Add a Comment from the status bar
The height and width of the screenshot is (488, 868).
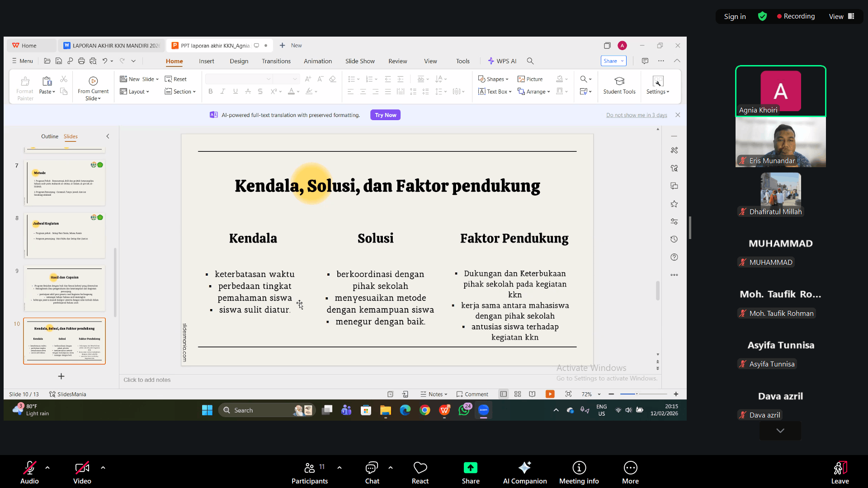click(472, 394)
